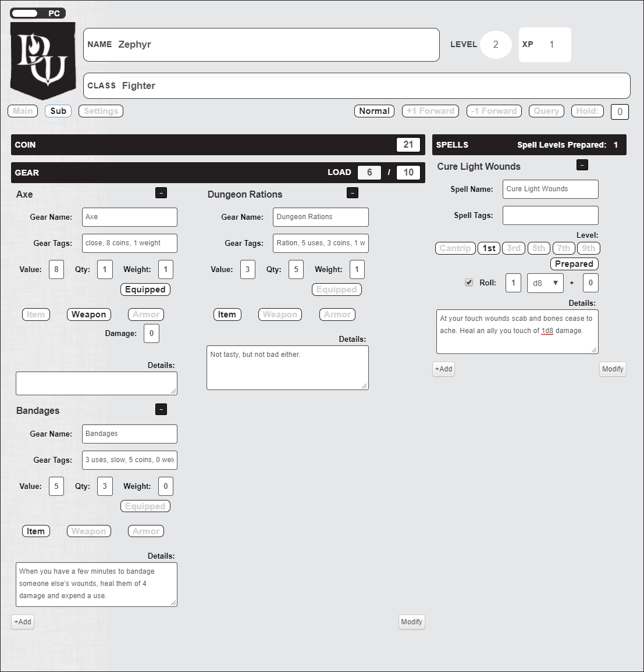Screen dimensions: 644x672
Task: Collapse the Bandages gear entry
Action: [161, 410]
